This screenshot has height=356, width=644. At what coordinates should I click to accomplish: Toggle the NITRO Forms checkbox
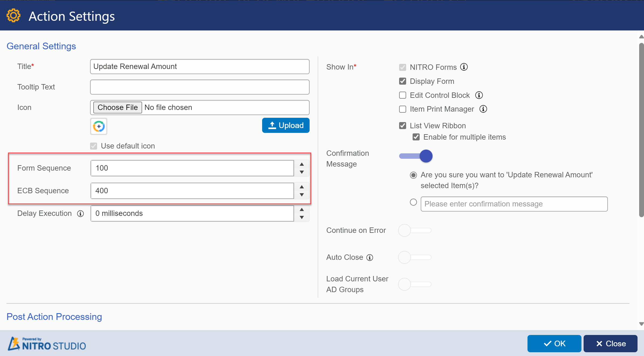403,67
